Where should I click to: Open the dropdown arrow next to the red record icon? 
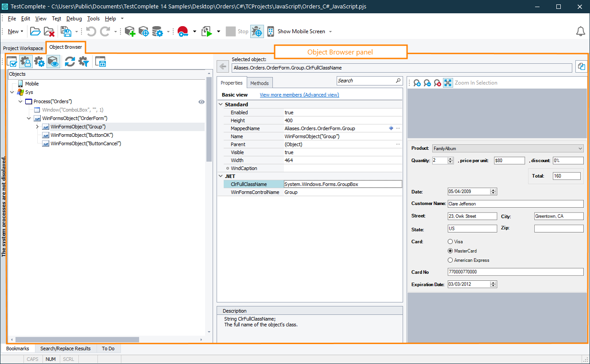coord(194,31)
